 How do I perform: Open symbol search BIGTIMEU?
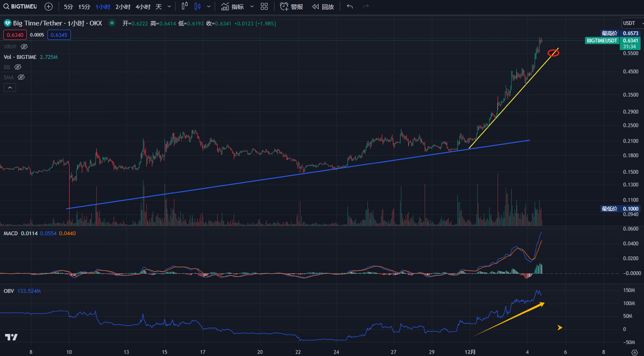click(21, 6)
